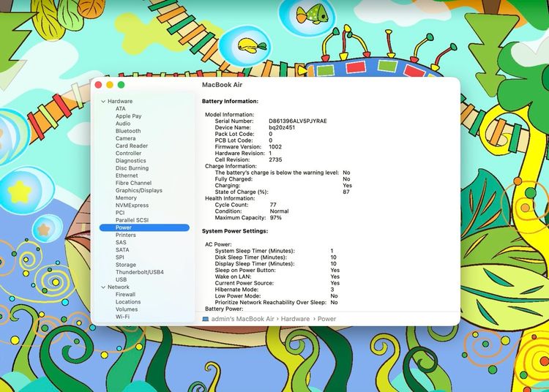Click admin's MacBook Air in path bar
The width and height of the screenshot is (549, 392).
[x=242, y=319]
